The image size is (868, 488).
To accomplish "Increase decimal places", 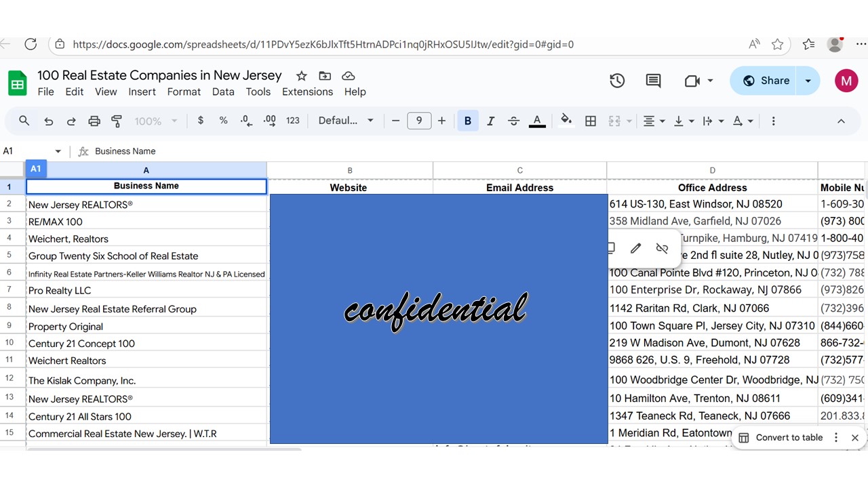I will 270,121.
